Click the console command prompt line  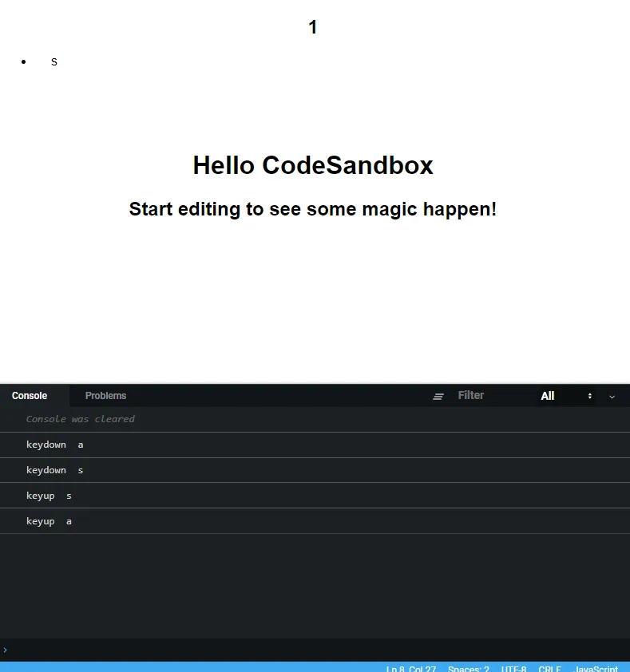(315, 650)
